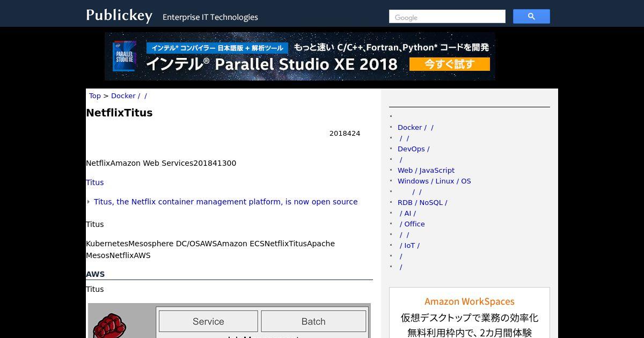The height and width of the screenshot is (338, 644).
Task: Click the AWS section heading
Action: 95,274
